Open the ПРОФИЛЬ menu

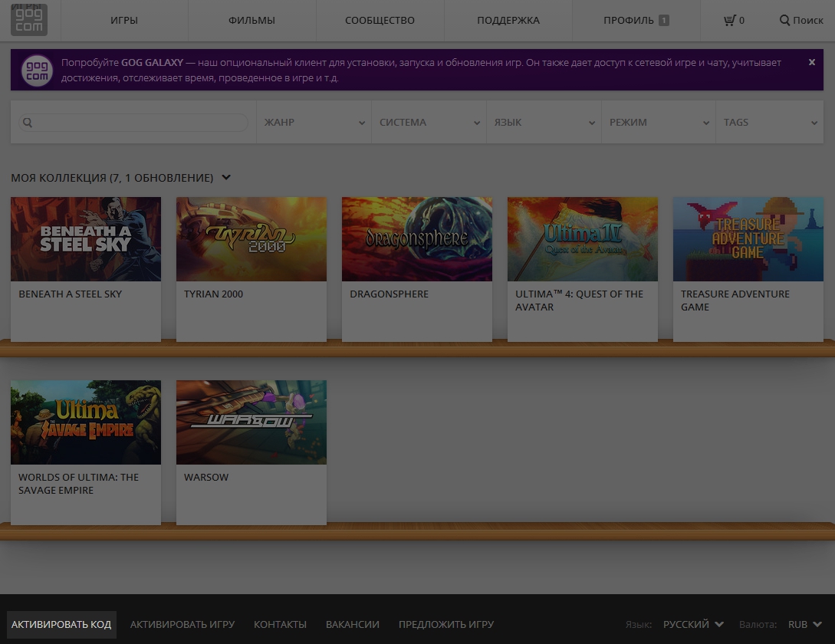[636, 20]
